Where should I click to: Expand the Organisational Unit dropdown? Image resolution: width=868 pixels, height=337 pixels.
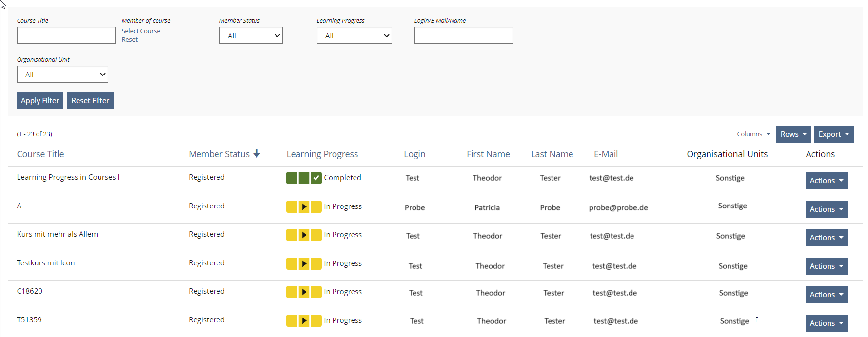pyautogui.click(x=62, y=75)
